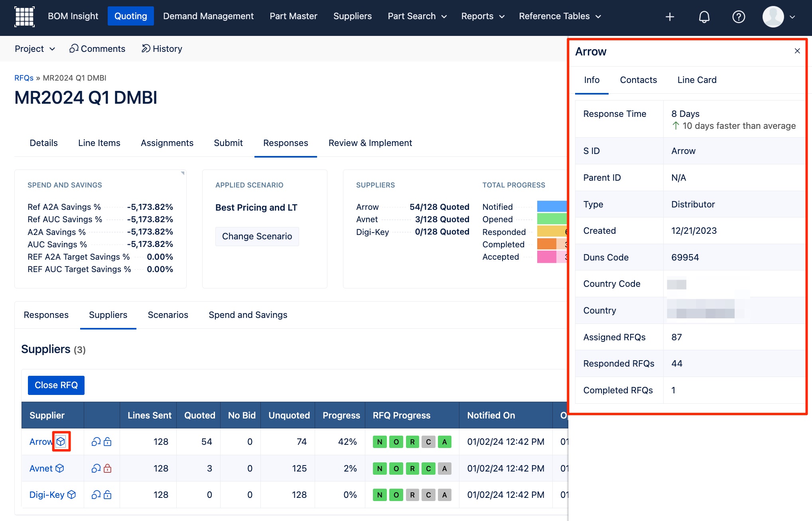
Task: Open History in the project toolbar
Action: pyautogui.click(x=162, y=49)
